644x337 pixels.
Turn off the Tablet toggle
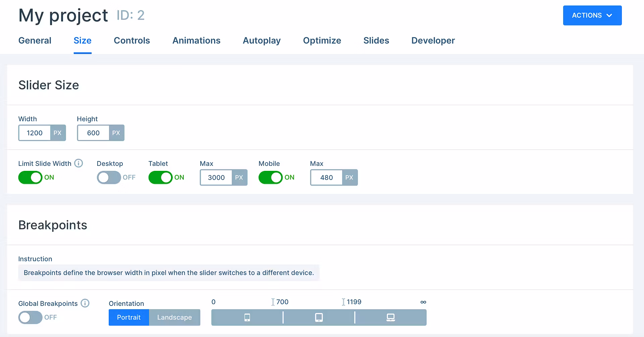pos(160,178)
